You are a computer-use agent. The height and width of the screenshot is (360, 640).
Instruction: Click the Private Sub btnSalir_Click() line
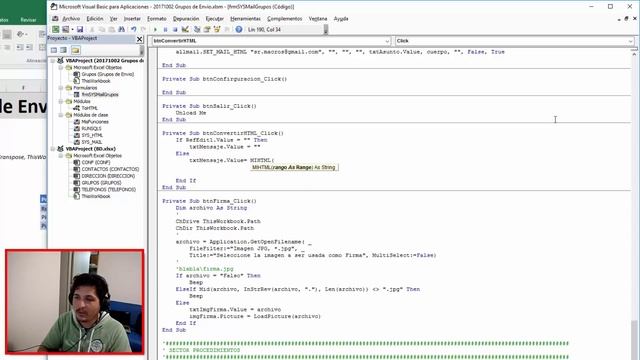click(x=209, y=106)
